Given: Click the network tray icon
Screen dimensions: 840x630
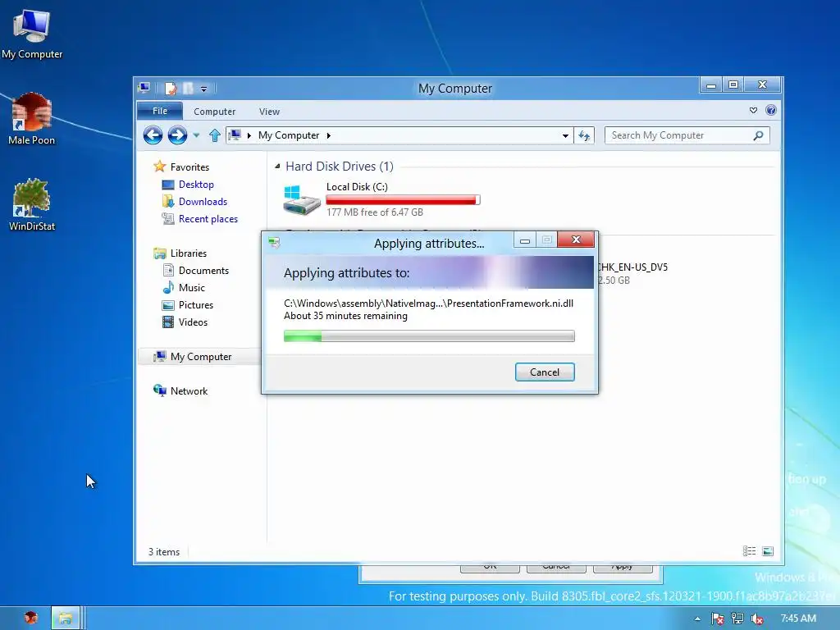Looking at the screenshot, I should click(x=737, y=619).
